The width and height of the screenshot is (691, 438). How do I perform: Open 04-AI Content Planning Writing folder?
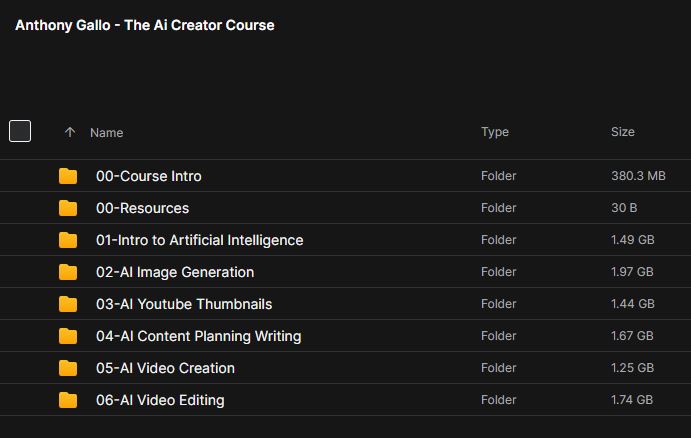point(198,336)
